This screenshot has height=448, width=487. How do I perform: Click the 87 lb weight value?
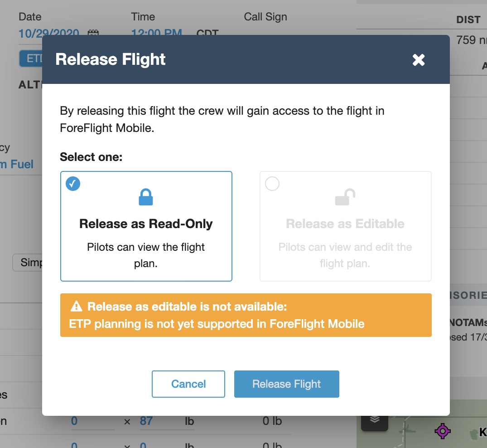pyautogui.click(x=146, y=421)
